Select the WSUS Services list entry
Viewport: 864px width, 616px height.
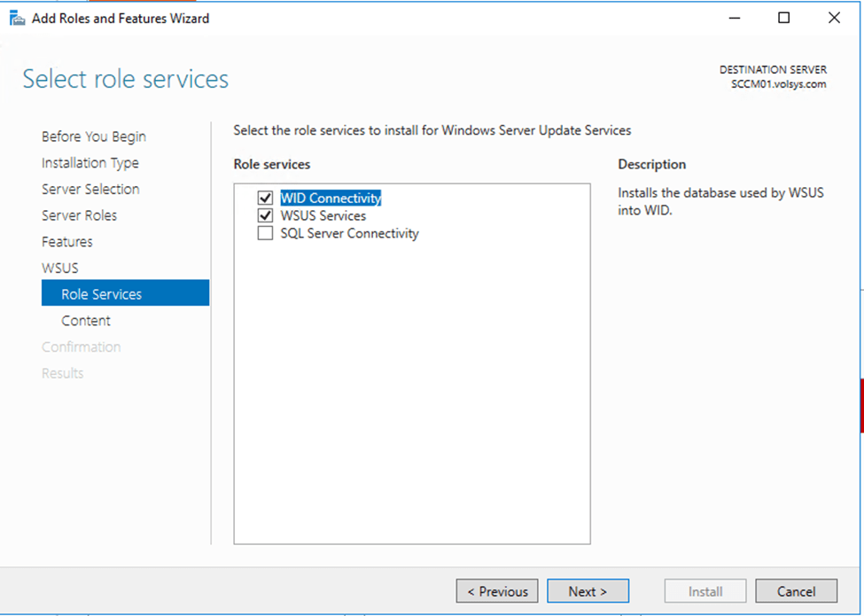tap(323, 216)
